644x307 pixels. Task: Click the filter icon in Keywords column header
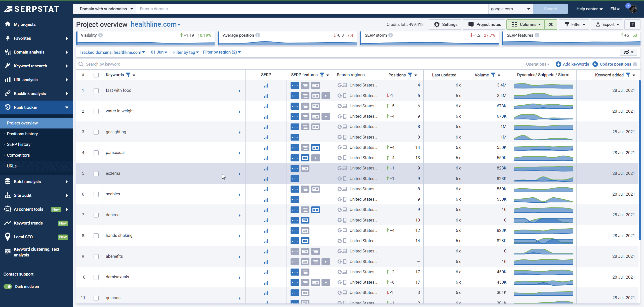pyautogui.click(x=129, y=75)
